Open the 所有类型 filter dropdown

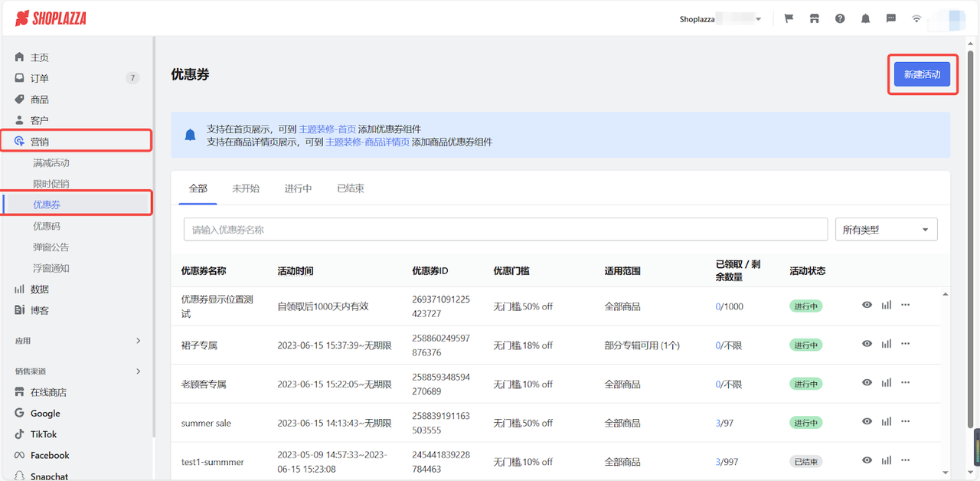(x=886, y=228)
